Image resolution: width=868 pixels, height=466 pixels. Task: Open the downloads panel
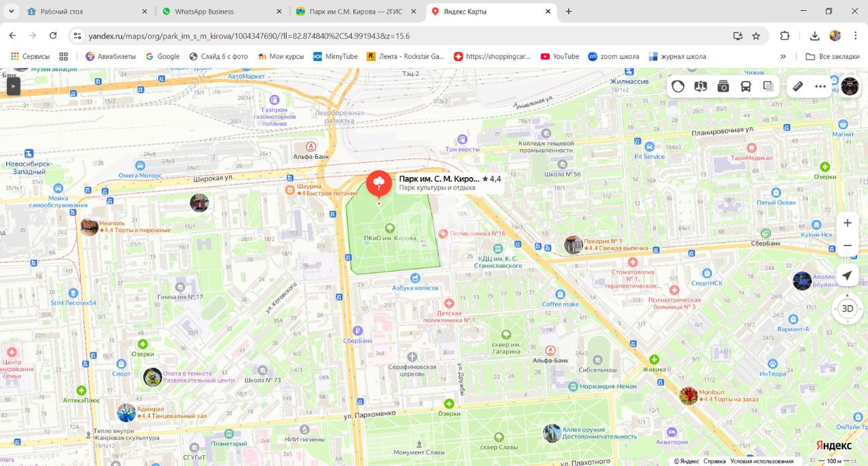815,36
